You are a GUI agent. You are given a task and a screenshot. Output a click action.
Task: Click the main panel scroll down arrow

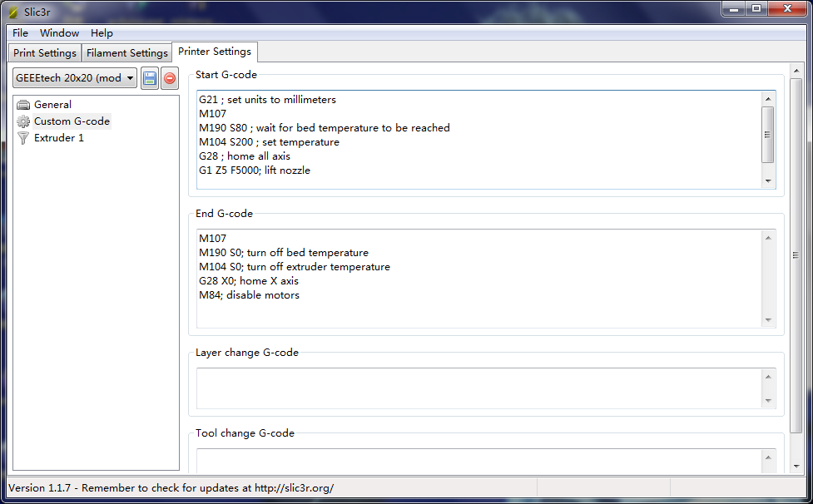pyautogui.click(x=796, y=467)
